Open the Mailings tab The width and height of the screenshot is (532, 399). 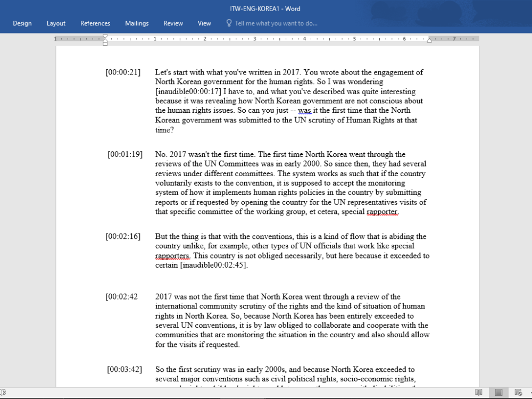coord(137,23)
